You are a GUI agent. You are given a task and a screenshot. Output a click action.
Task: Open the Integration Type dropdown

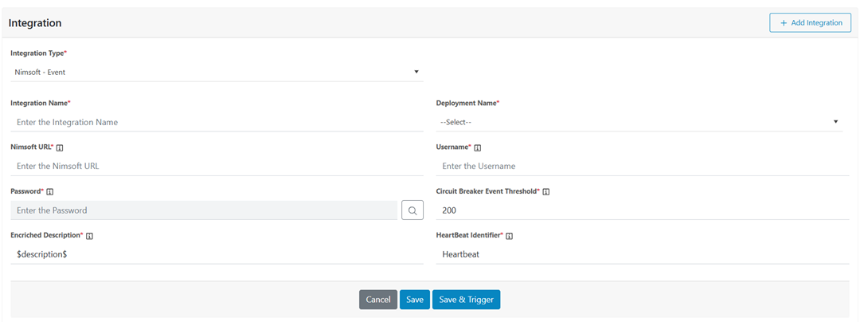pyautogui.click(x=216, y=72)
